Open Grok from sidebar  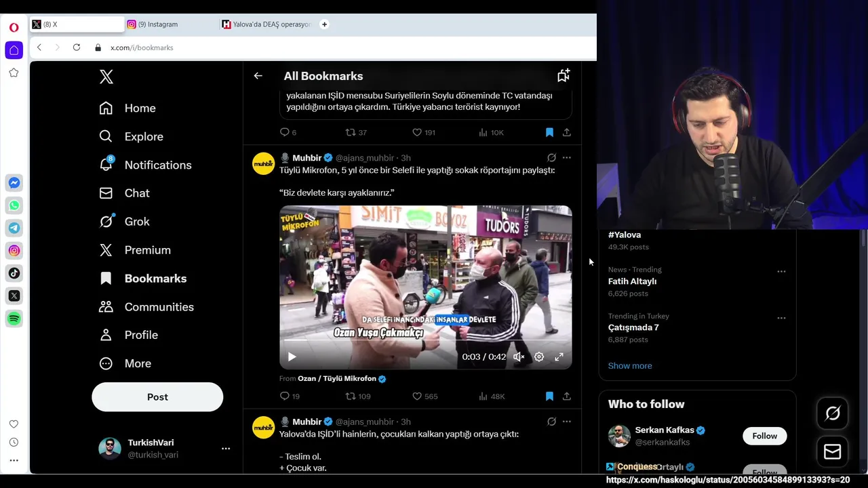(x=124, y=222)
